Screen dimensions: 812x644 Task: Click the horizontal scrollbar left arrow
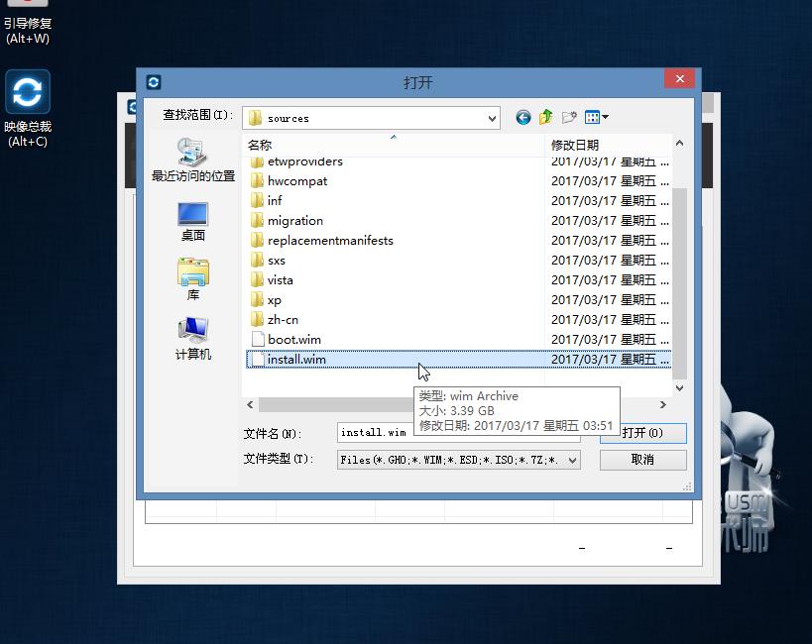click(x=250, y=405)
